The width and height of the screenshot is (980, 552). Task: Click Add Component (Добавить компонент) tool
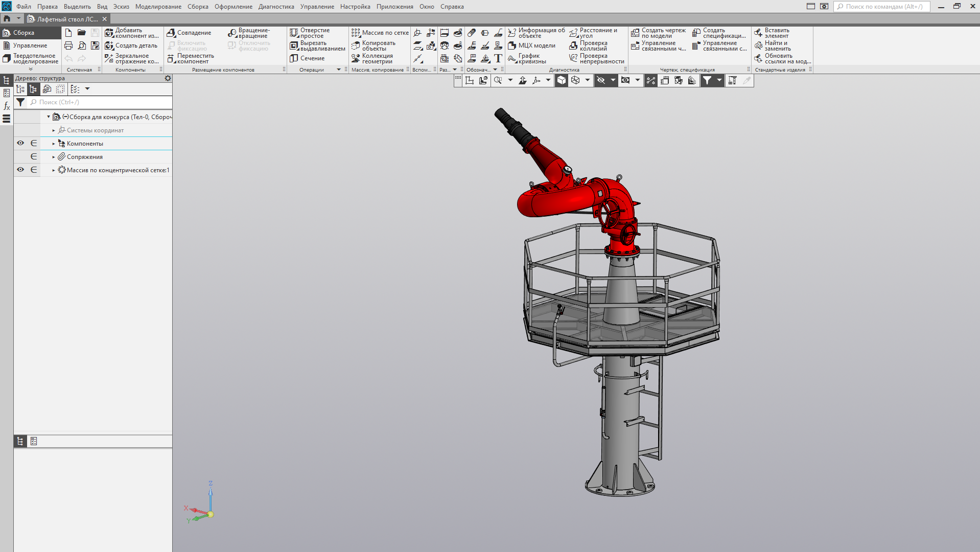(x=132, y=33)
